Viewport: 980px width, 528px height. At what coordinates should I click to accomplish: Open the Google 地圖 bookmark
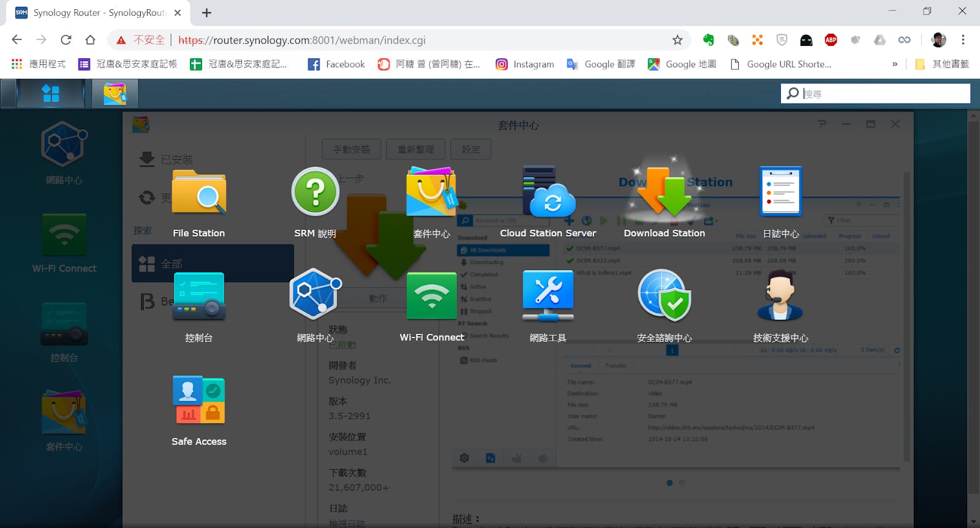(x=682, y=64)
